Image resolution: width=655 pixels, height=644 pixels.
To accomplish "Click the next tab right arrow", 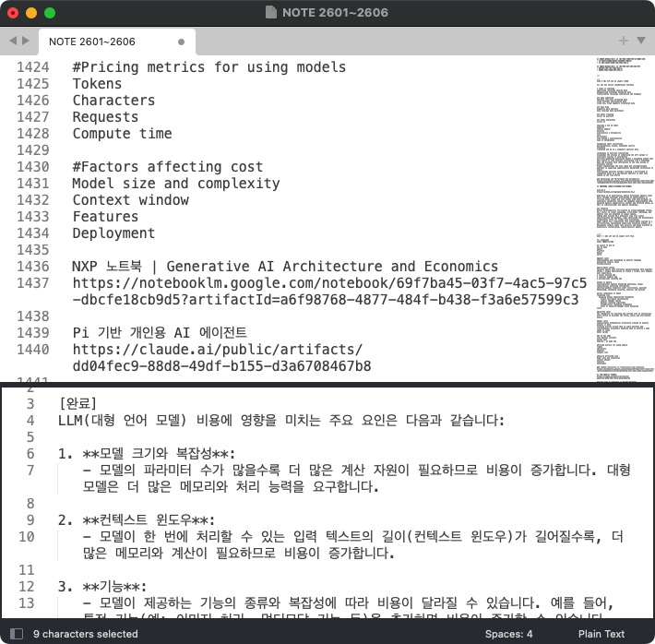I will 25,41.
